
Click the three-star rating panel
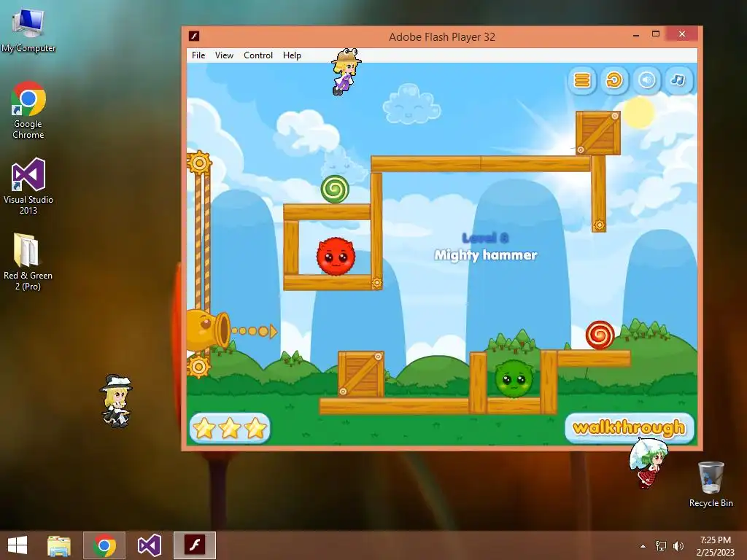click(230, 427)
